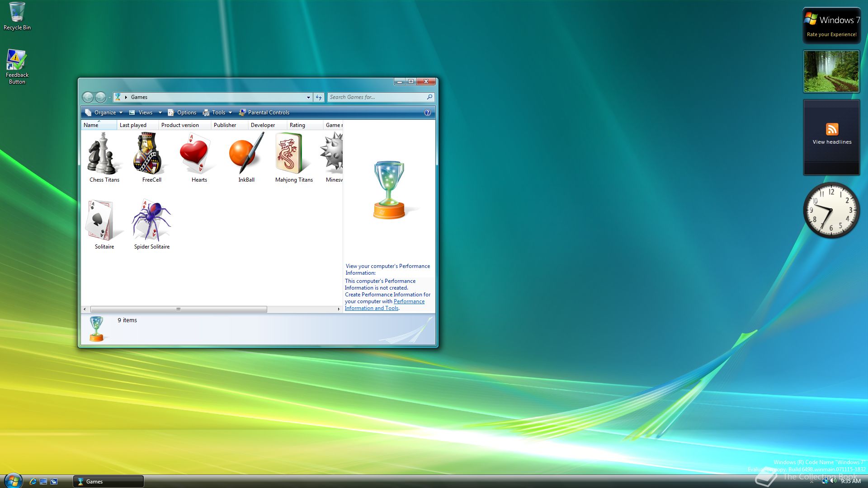Sort by Rating column header

point(305,125)
